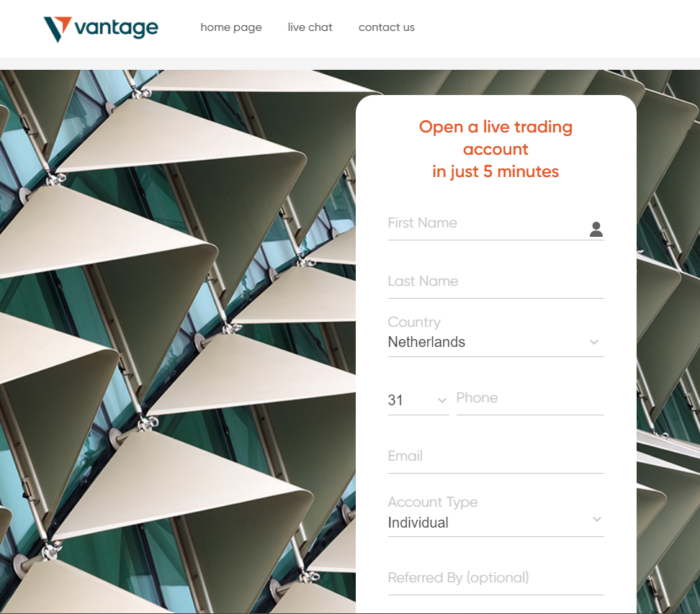Select the Email input field
Image resolution: width=700 pixels, height=614 pixels.
tap(495, 459)
